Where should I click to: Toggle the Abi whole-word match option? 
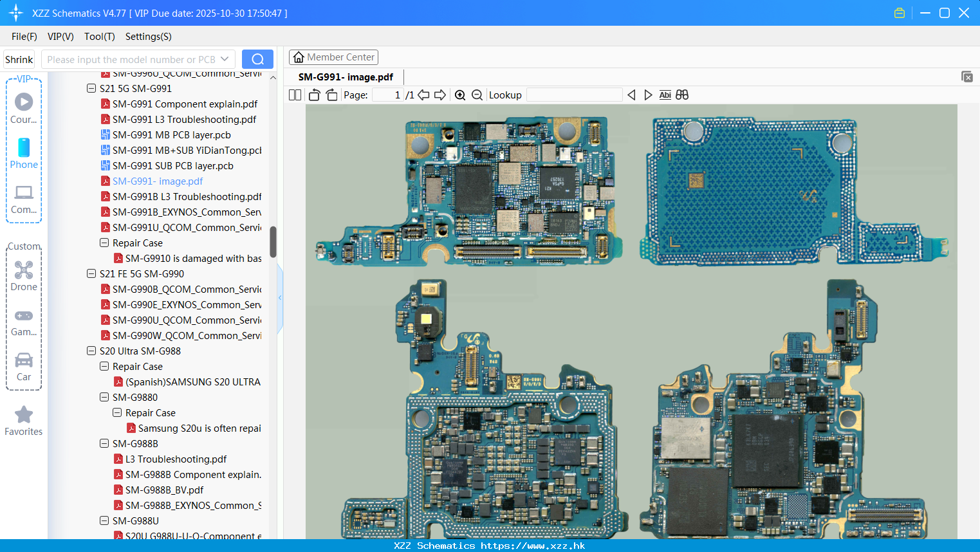[x=665, y=95]
